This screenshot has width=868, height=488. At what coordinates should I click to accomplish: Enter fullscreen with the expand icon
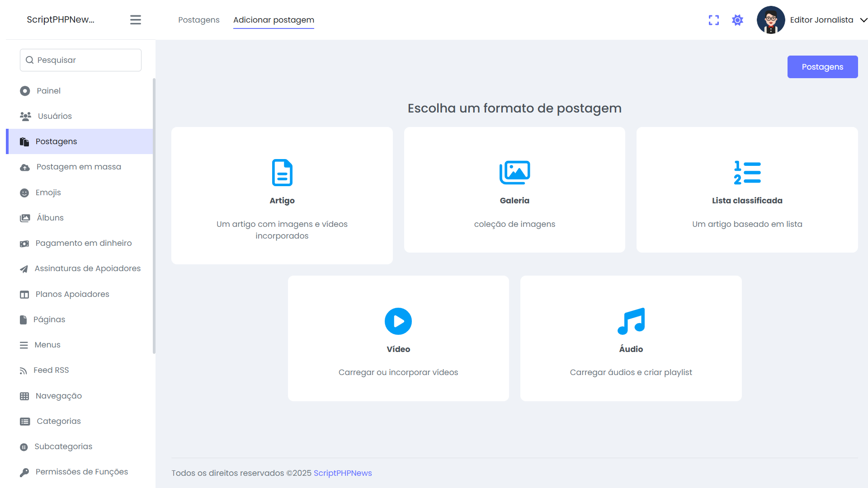(713, 20)
